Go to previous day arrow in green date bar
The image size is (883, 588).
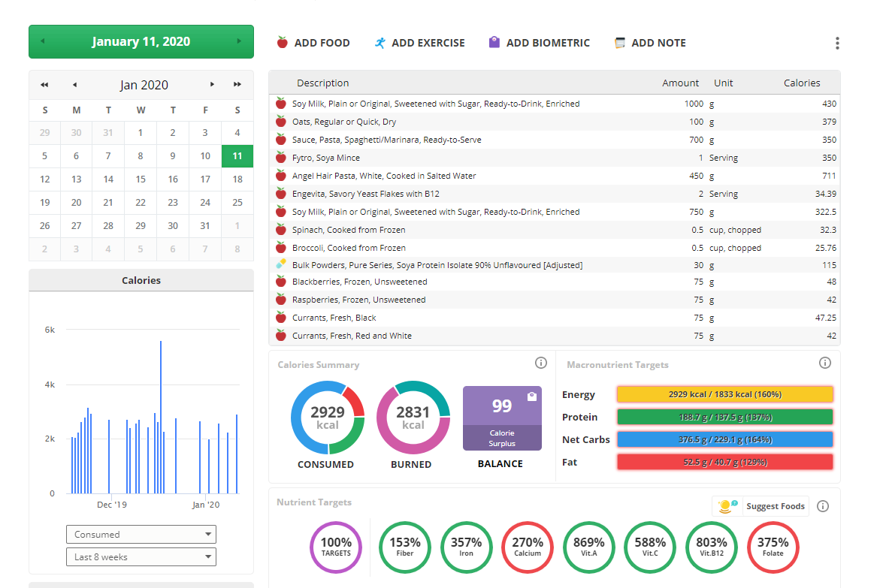[43, 41]
